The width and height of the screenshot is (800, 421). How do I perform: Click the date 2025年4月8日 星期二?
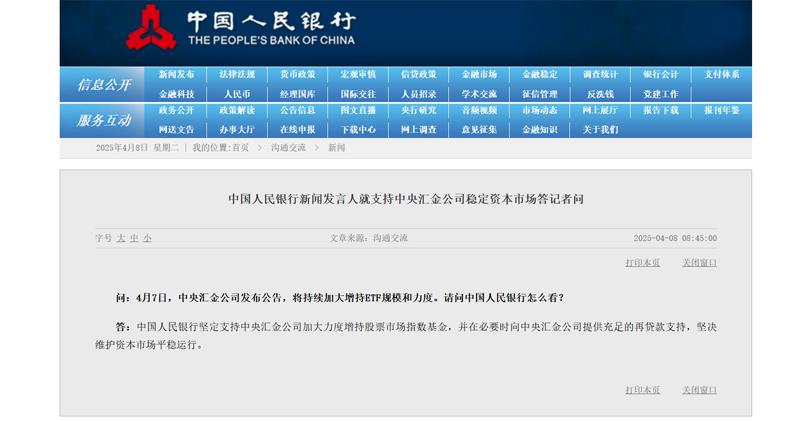point(137,147)
